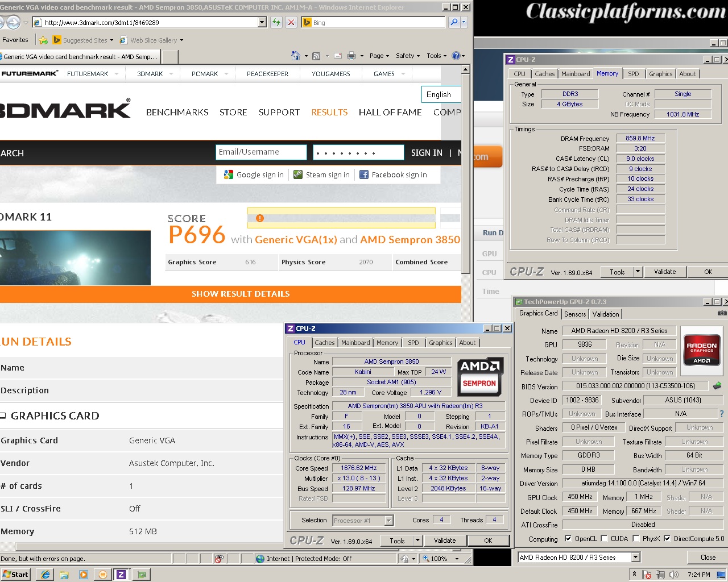This screenshot has height=582, width=728.
Task: Open the Tools dropdown arrow in CPU-Z Memory window
Action: click(x=638, y=272)
